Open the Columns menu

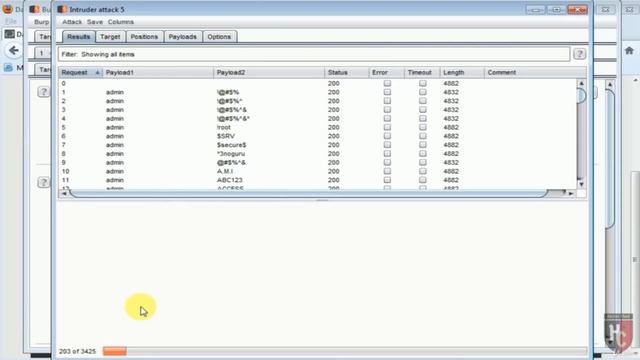tap(120, 22)
